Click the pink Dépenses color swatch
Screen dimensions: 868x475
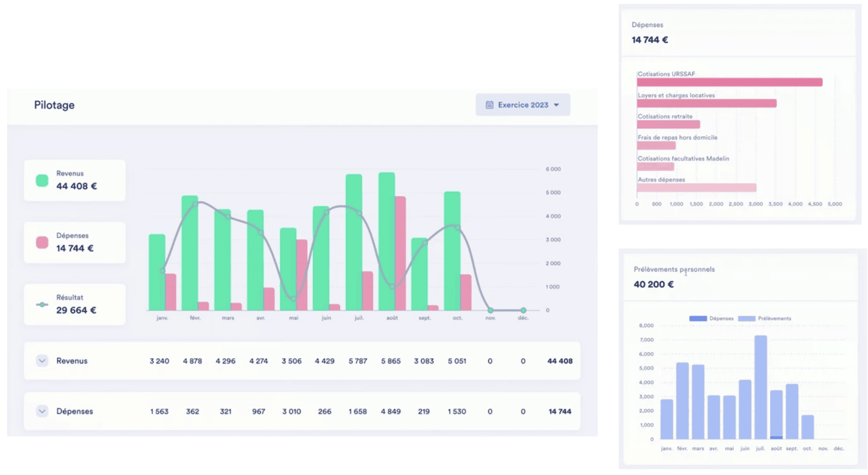point(42,242)
